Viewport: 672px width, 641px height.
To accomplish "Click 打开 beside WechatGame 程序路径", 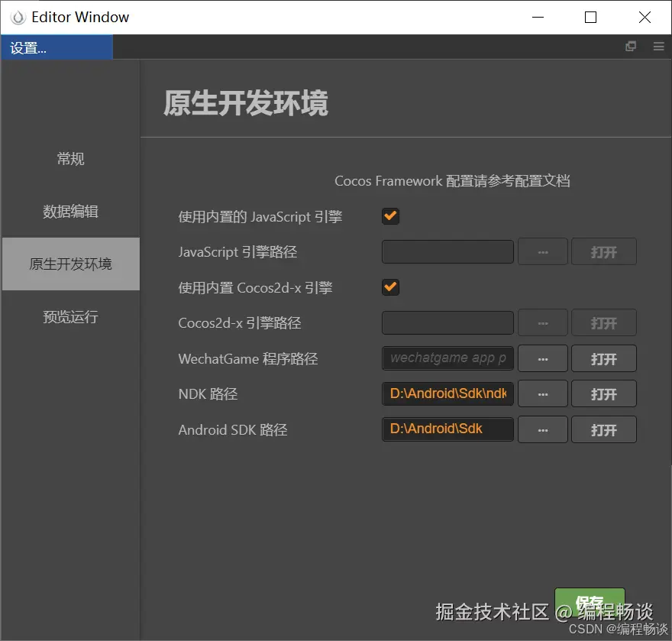I will point(603,358).
